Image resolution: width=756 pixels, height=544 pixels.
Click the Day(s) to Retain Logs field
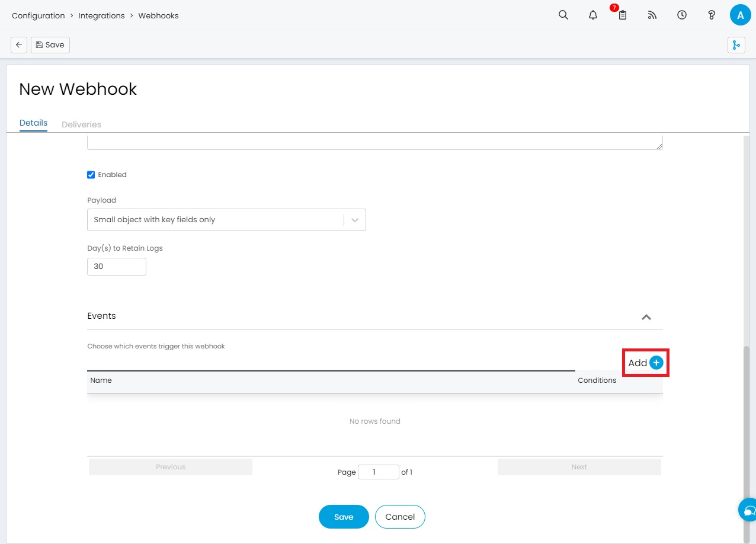[116, 267]
